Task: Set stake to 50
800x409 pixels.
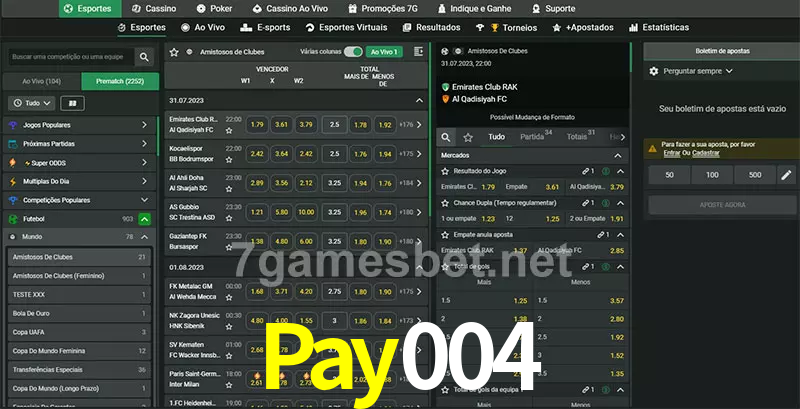Action: tap(669, 175)
